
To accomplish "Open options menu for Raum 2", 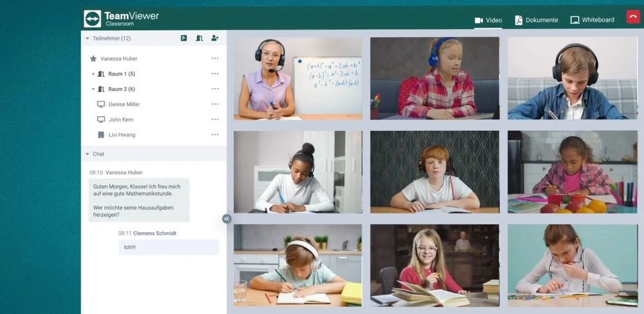I will 215,89.
